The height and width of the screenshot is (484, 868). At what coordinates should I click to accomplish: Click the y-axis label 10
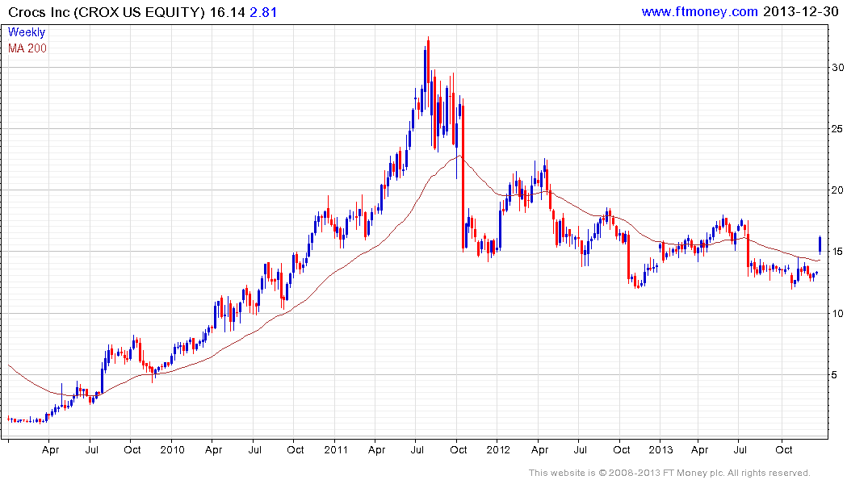[837, 314]
